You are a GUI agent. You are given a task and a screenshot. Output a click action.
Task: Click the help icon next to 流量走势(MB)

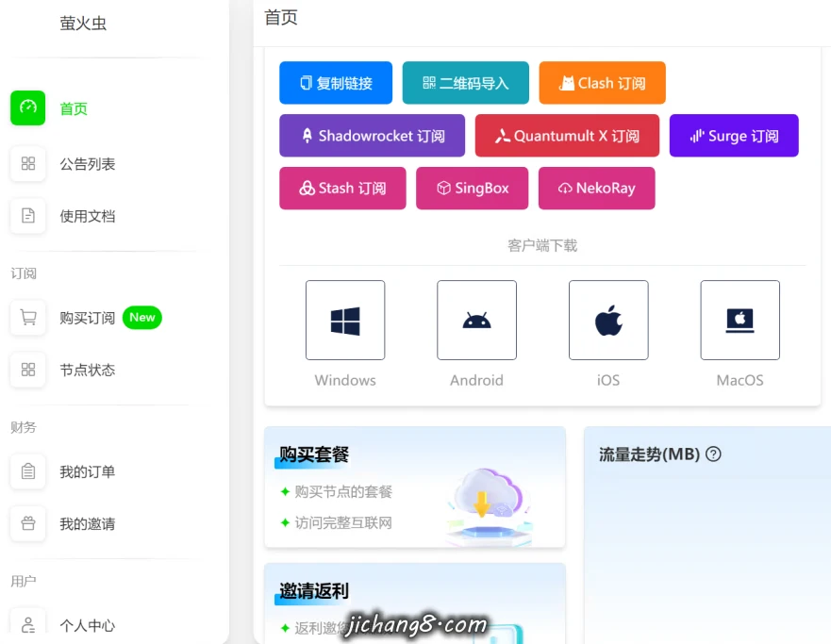click(x=713, y=454)
